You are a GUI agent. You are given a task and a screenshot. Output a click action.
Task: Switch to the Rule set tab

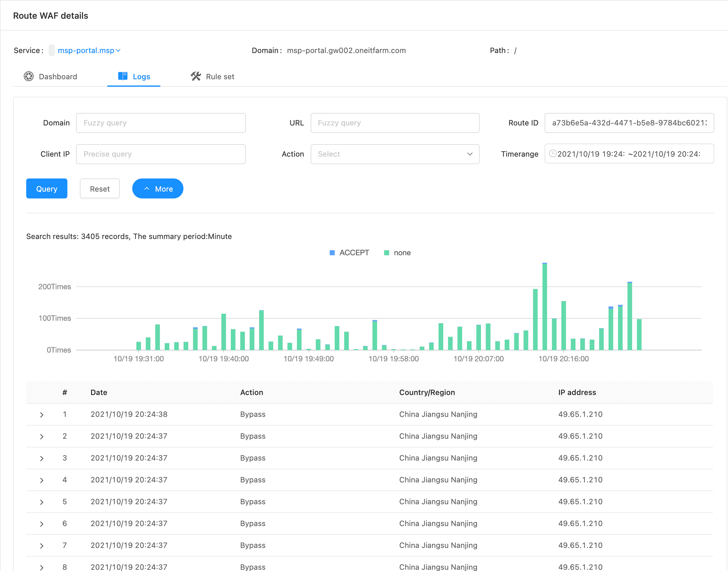212,76
